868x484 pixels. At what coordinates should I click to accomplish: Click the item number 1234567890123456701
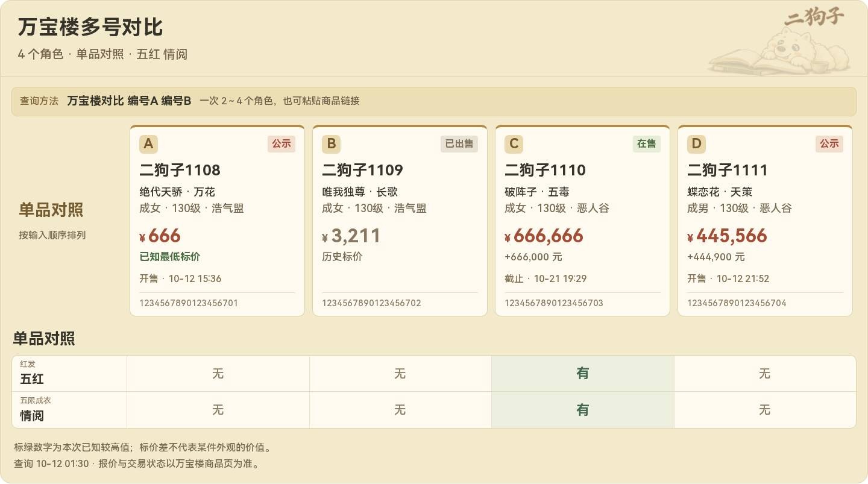pos(189,303)
